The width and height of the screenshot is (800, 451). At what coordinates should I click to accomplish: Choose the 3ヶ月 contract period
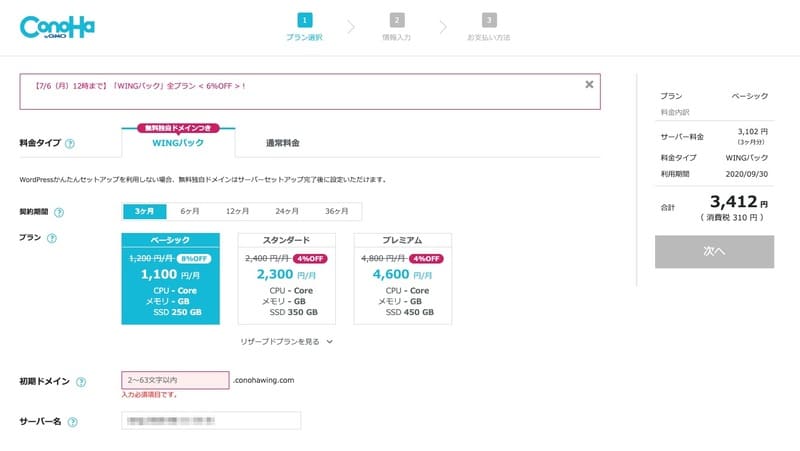[144, 211]
